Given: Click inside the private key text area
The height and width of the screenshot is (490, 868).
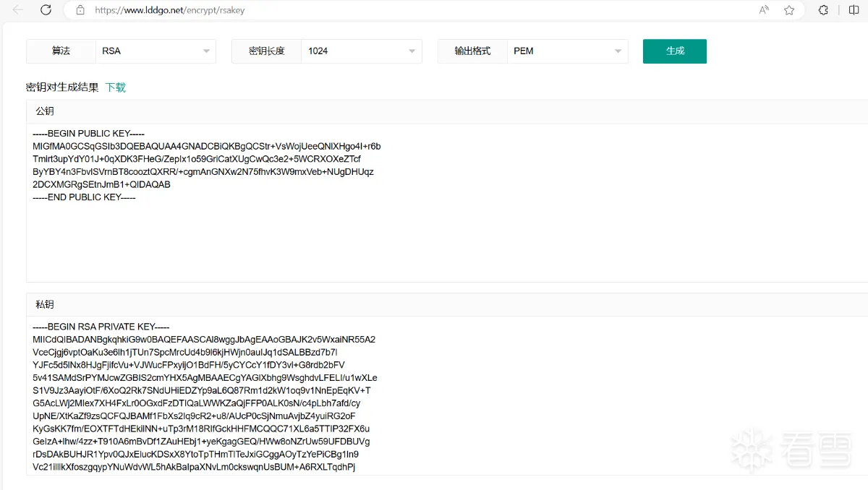Looking at the screenshot, I should [x=447, y=395].
